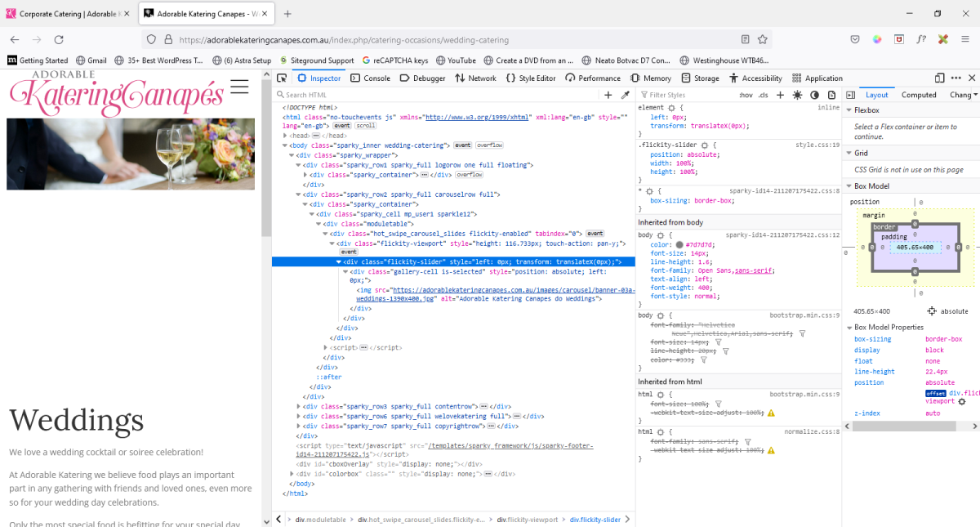This screenshot has width=980, height=527.
Task: Toggle dark color scheme simulation
Action: (x=814, y=95)
